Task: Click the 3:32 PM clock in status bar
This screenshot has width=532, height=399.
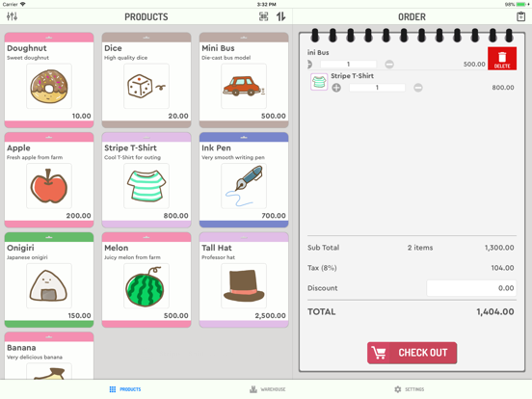Action: click(x=266, y=5)
